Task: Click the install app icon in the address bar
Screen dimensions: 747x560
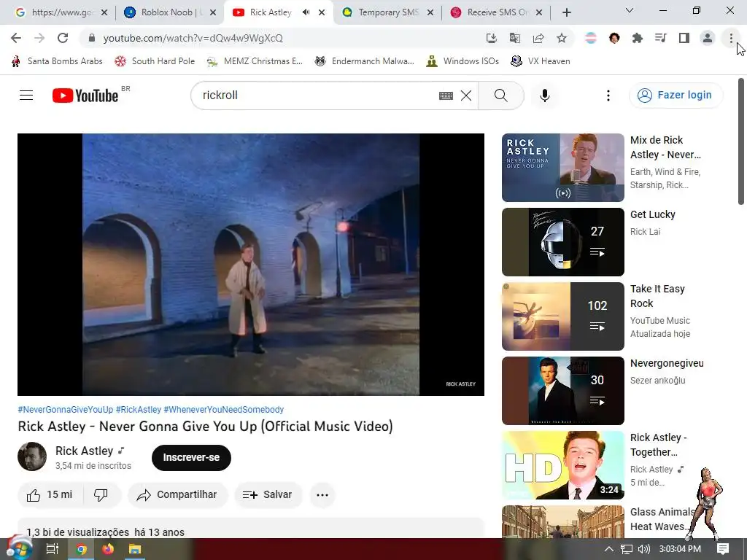Action: [x=491, y=38]
